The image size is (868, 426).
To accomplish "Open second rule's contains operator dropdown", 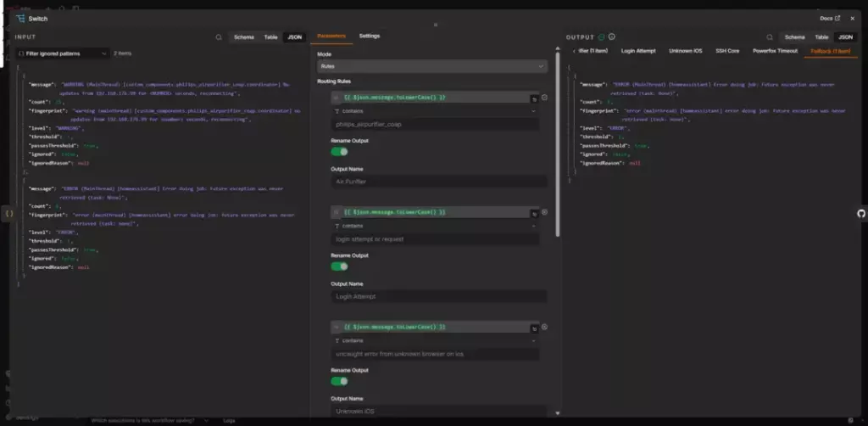I will (x=435, y=226).
